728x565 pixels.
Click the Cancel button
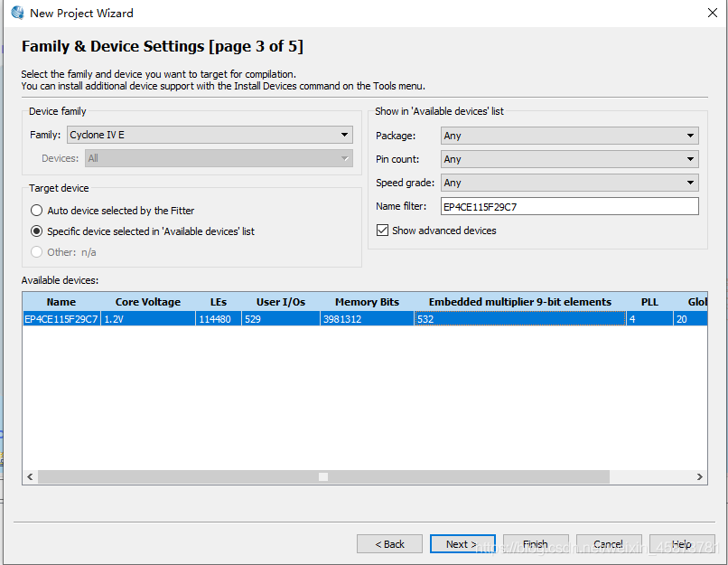point(609,544)
